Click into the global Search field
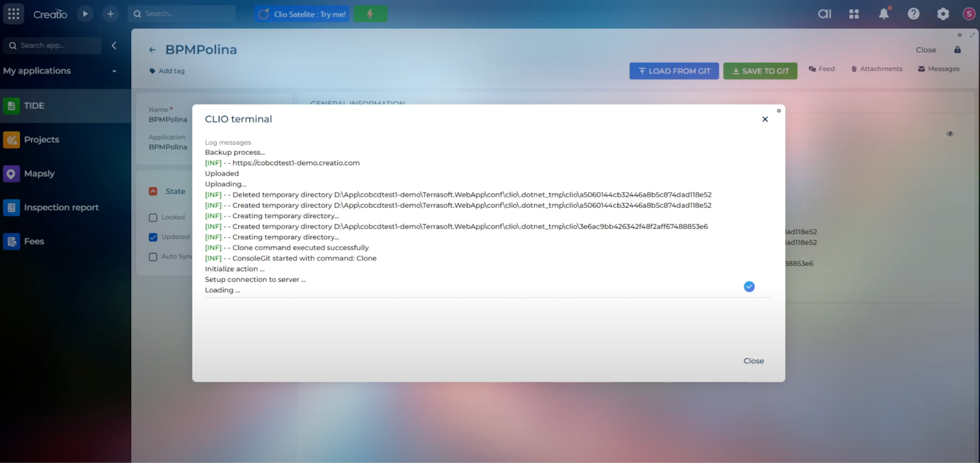 click(x=182, y=13)
